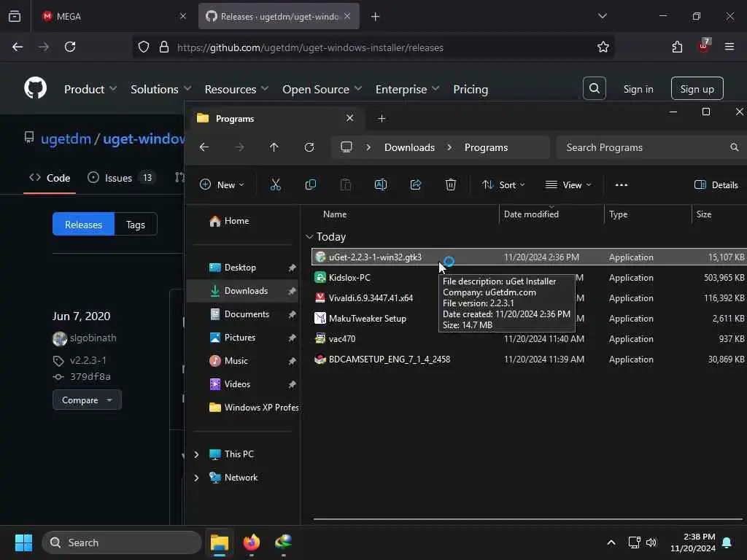Open the Pricing link

471,89
